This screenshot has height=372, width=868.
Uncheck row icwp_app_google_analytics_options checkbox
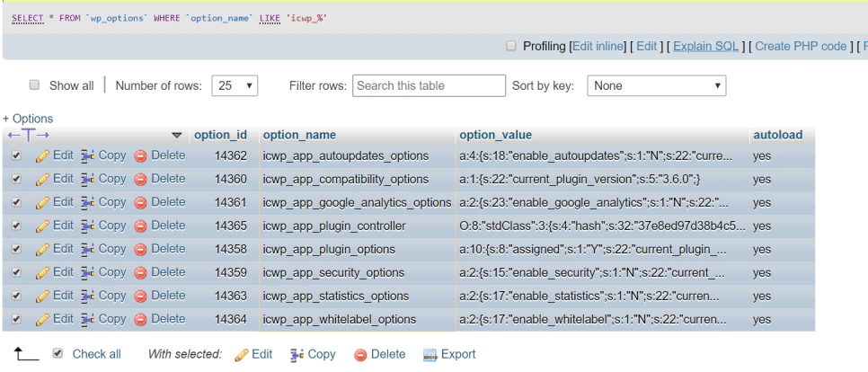pos(16,202)
